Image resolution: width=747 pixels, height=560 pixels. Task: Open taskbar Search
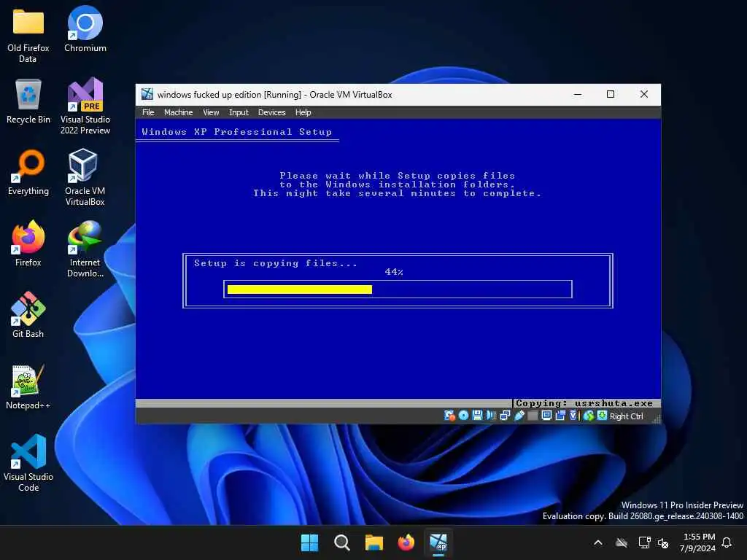tap(341, 542)
